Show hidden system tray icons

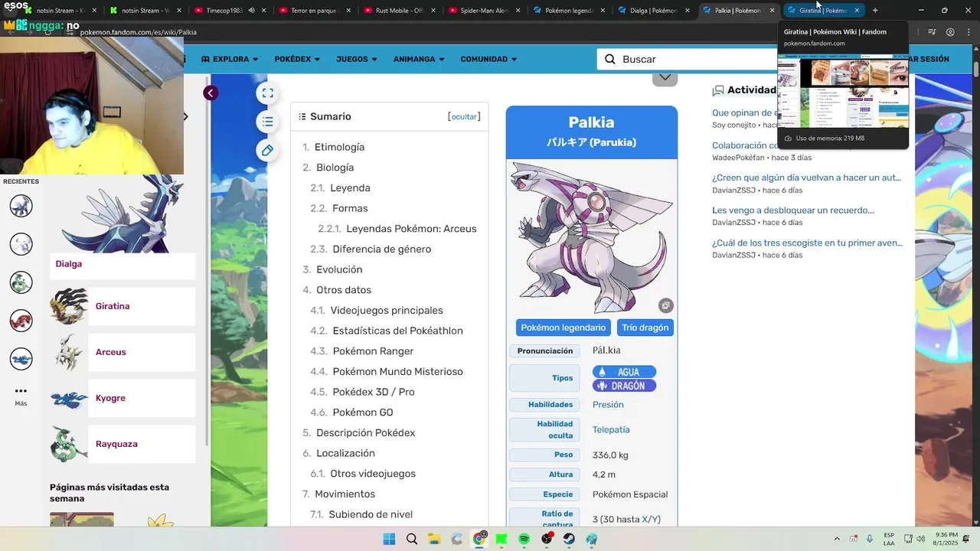click(836, 539)
